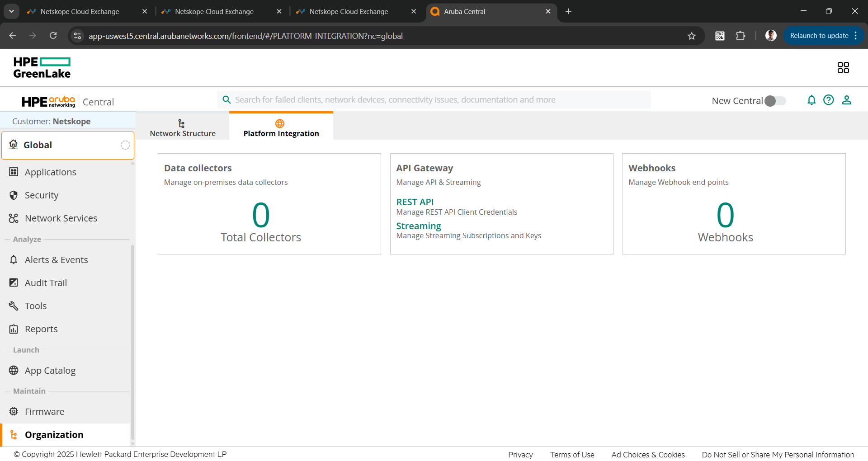Open the tab search dropdown arrow
This screenshot has height=461, width=868.
[x=11, y=11]
